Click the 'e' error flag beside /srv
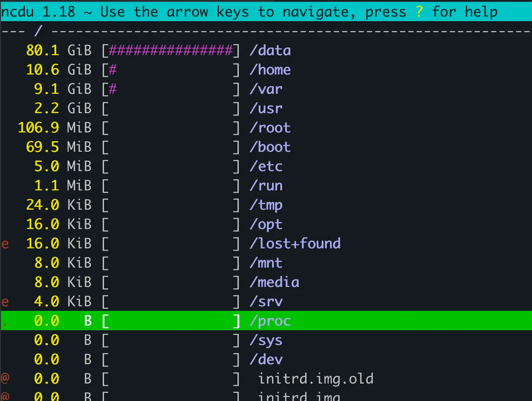Screen dimensions: 532x401 click(x=5, y=302)
